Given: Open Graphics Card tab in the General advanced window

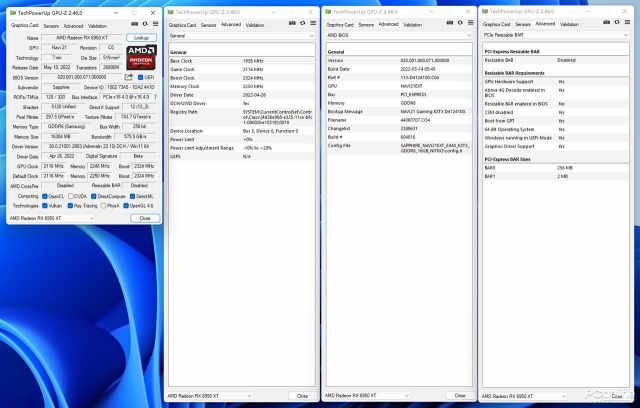Looking at the screenshot, I should coord(182,25).
